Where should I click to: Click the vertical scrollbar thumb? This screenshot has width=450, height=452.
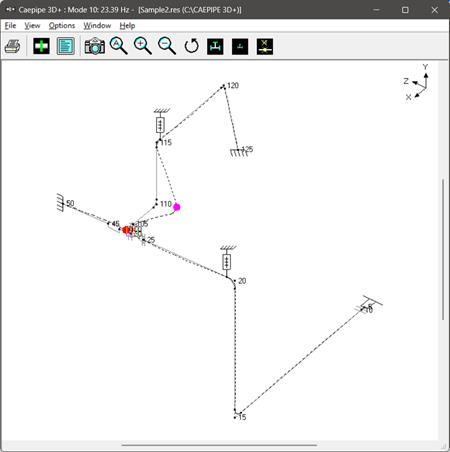pyautogui.click(x=443, y=249)
